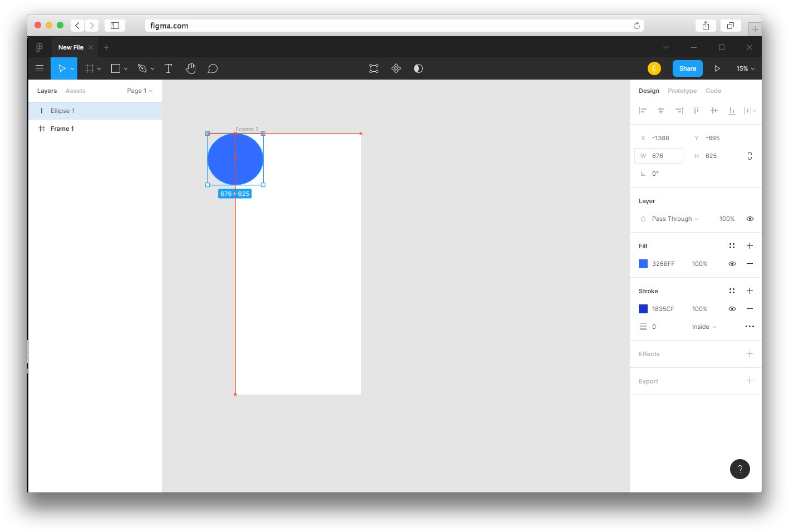The height and width of the screenshot is (532, 789).
Task: Close the New File tab
Action: click(x=91, y=47)
